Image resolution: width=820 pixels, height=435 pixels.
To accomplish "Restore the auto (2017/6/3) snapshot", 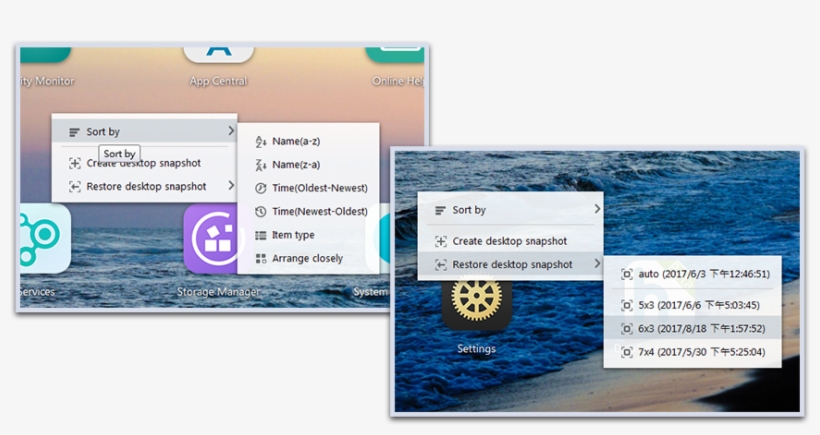I will pos(692,274).
